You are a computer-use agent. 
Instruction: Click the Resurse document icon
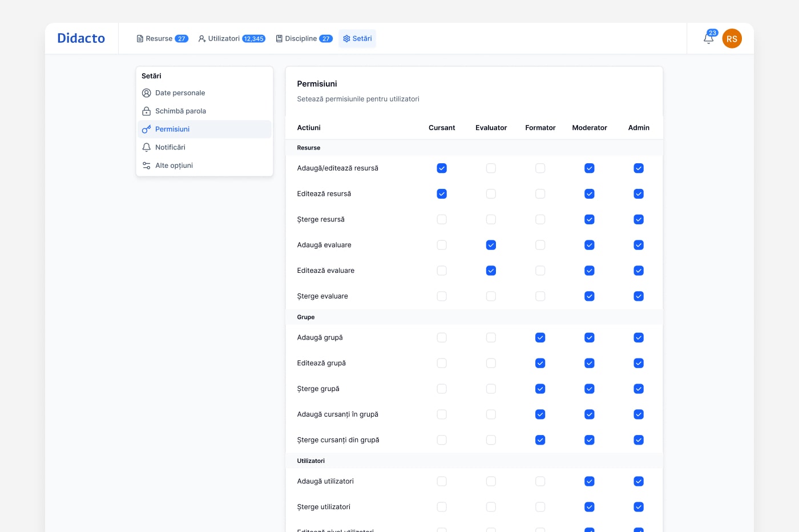pyautogui.click(x=140, y=39)
